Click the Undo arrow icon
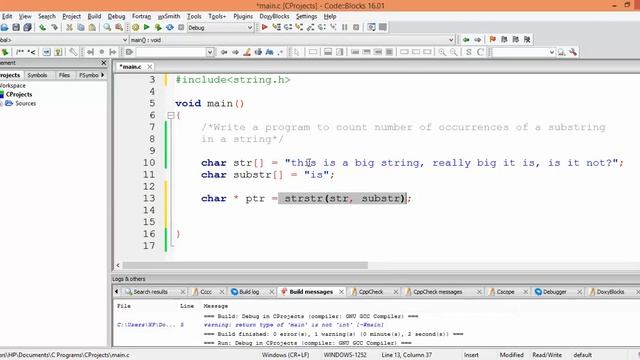640x360 pixels. 42,27
